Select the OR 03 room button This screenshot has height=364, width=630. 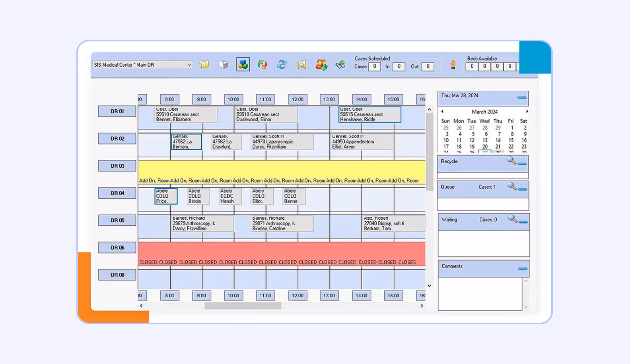tap(117, 166)
